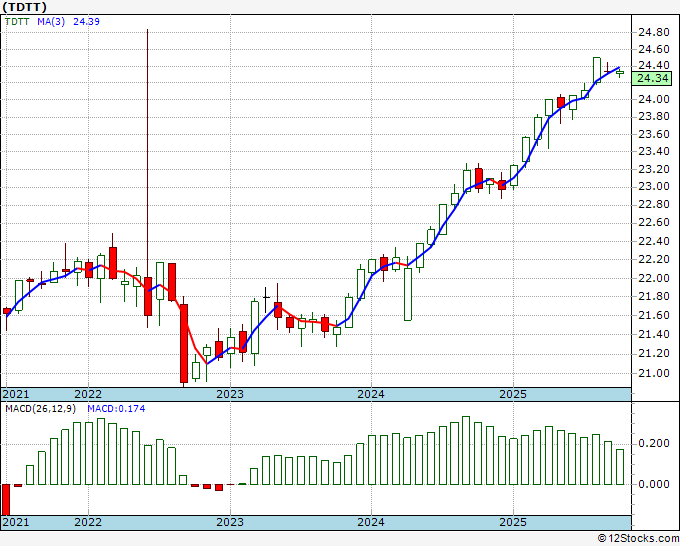Screen dimensions: 680x546
Task: Click the 0.000 MACD axis label
Action: pos(654,484)
